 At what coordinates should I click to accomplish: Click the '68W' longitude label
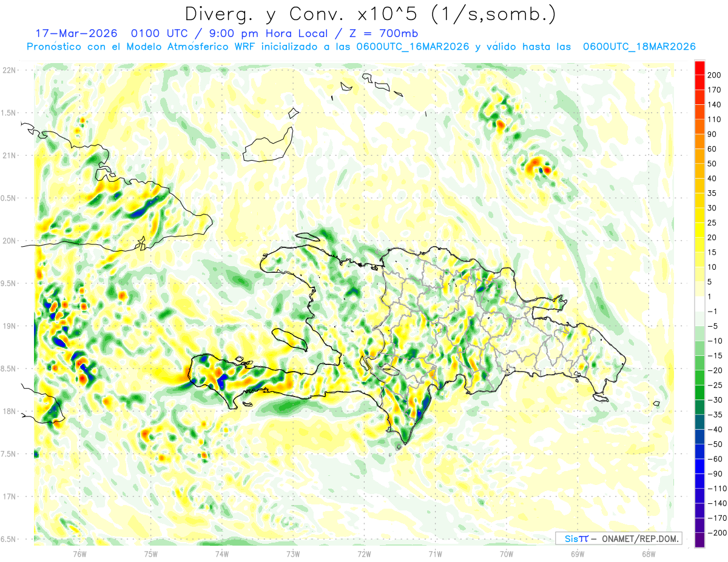coord(649,554)
